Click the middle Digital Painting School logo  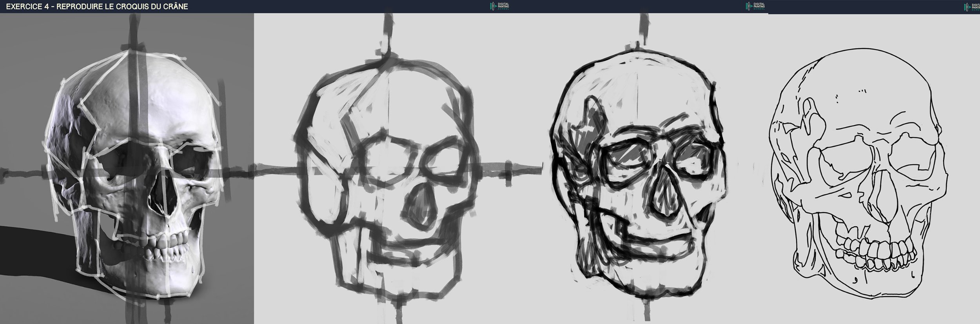click(754, 6)
